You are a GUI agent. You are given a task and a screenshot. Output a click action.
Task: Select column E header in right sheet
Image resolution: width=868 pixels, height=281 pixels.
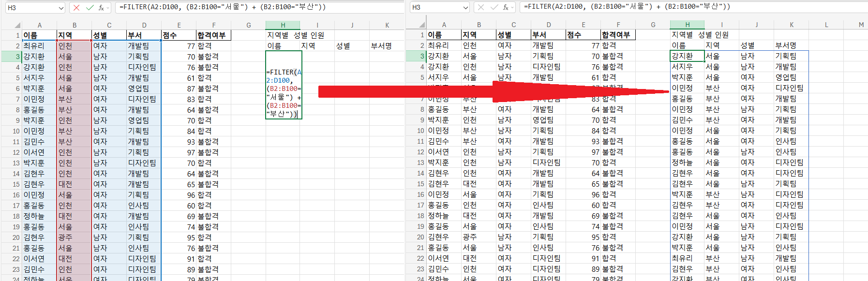click(x=584, y=25)
